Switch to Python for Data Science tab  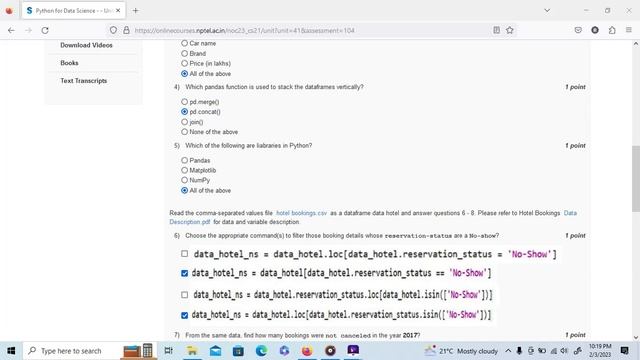tap(73, 11)
